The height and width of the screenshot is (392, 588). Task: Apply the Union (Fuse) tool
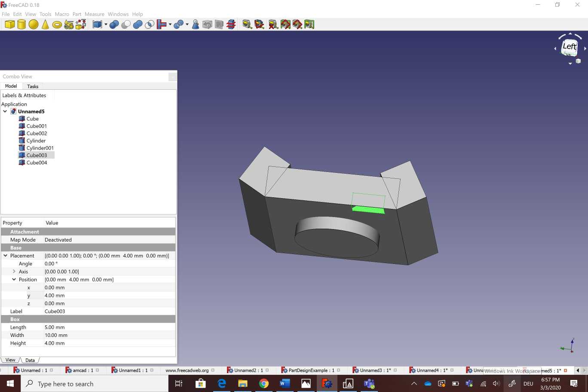point(138,24)
